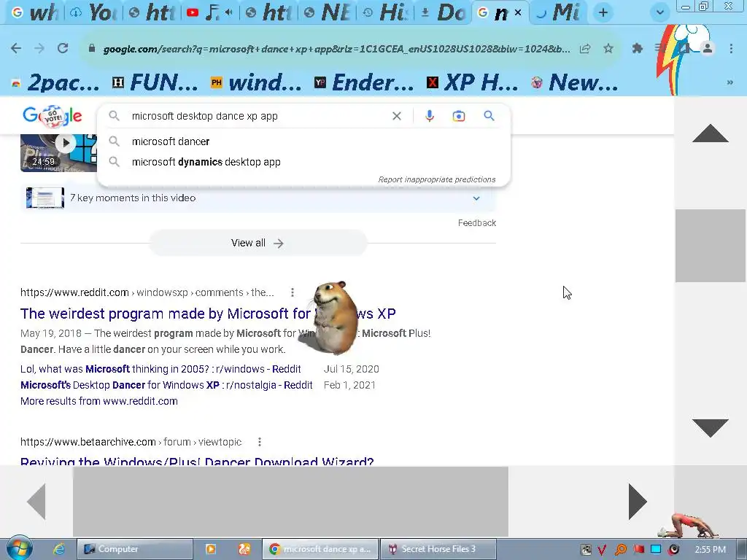Screen dimensions: 747x560
Task: Open the 'New...' bookmark
Action: [x=575, y=82]
